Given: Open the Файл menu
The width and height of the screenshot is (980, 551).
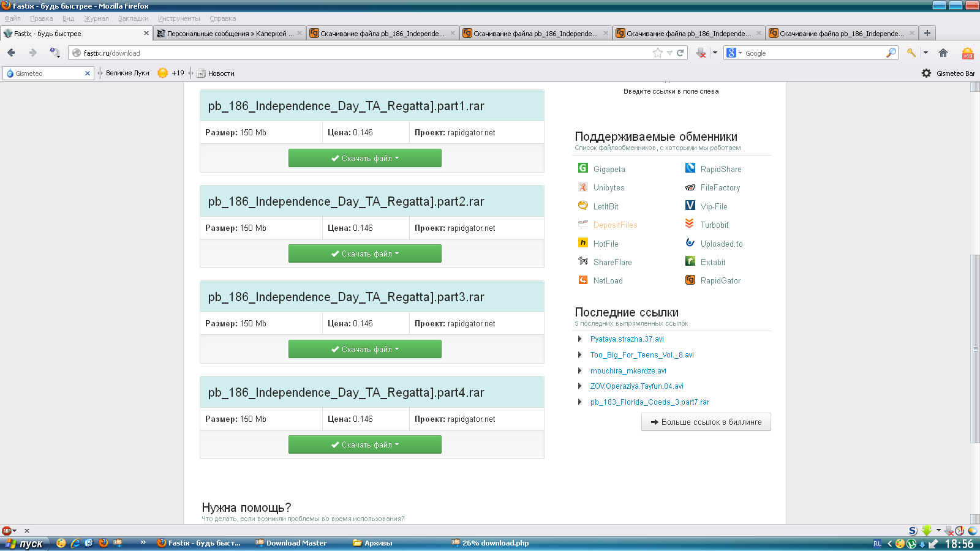Looking at the screenshot, I should [x=12, y=18].
